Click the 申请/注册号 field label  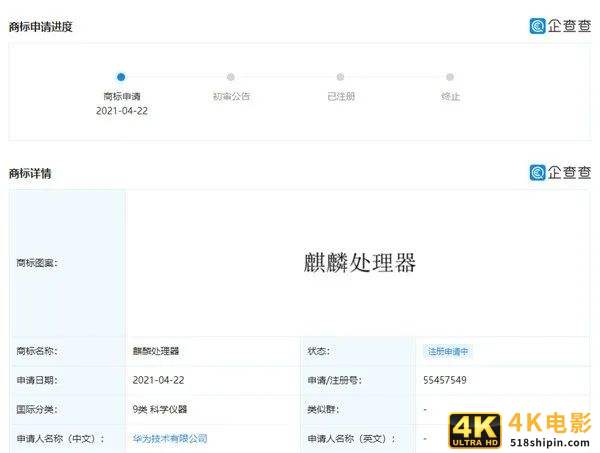coord(334,380)
